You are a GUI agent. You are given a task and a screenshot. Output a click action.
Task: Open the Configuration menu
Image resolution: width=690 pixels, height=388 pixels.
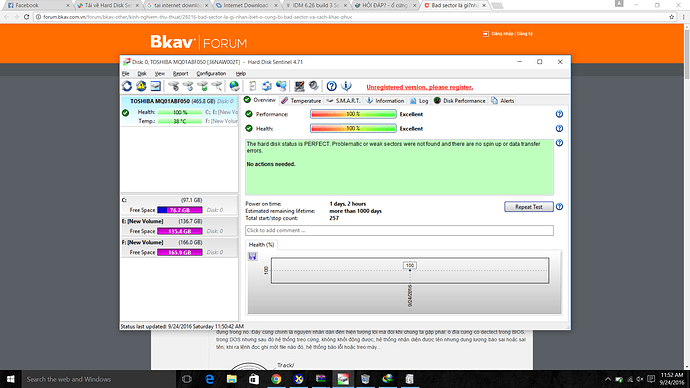(x=211, y=73)
